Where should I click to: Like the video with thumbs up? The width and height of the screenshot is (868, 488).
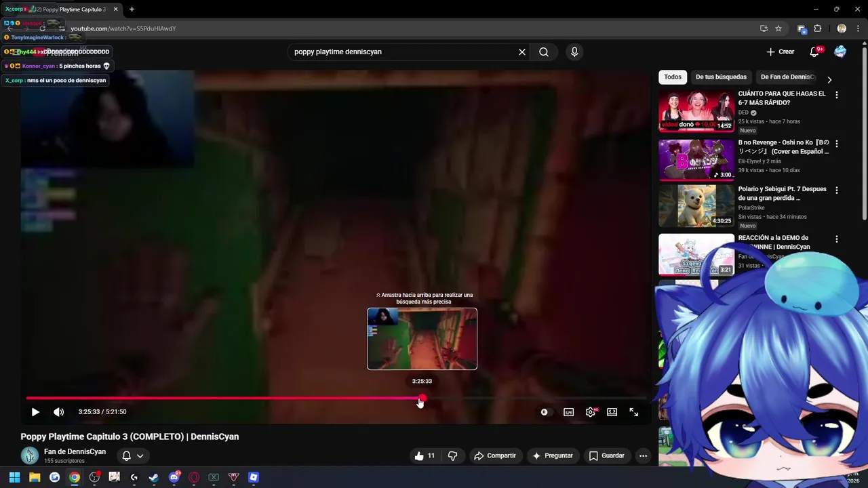[x=425, y=455]
